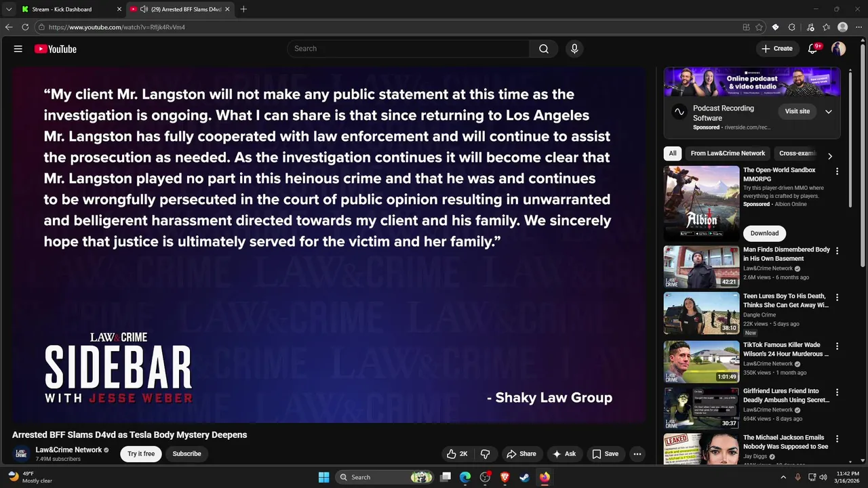Focus the YouTube search field
Screen dimensions: 868x488
point(408,49)
